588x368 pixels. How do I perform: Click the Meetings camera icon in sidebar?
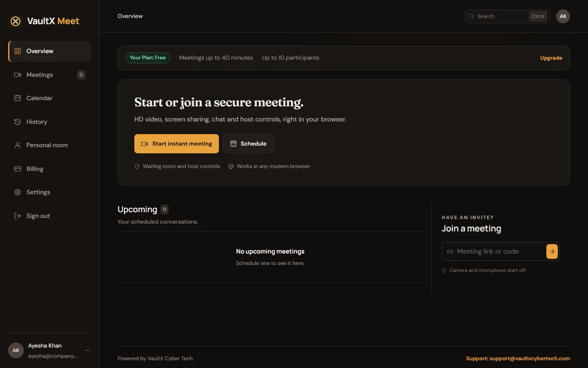(18, 75)
